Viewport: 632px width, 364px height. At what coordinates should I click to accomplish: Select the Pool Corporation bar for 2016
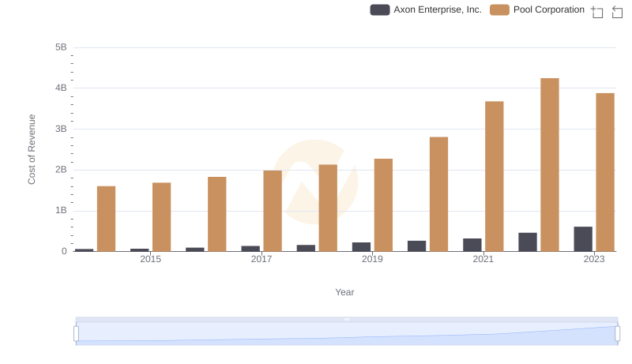pos(216,214)
